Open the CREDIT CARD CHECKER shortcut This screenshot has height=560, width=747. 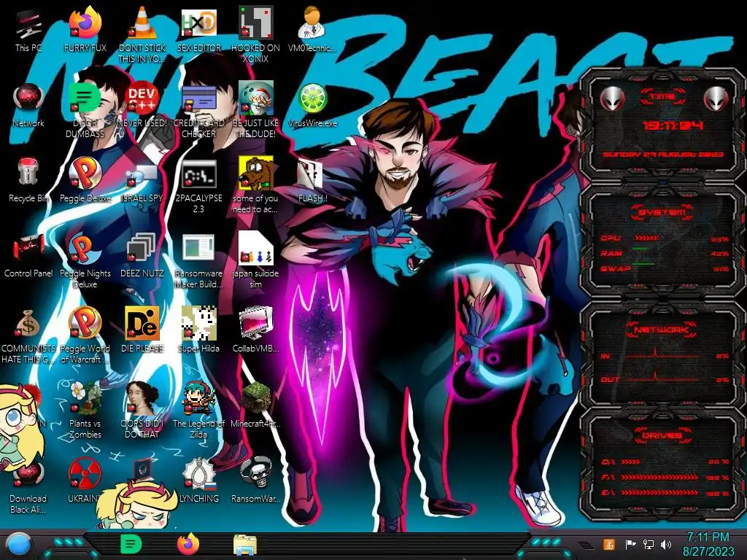198,109
